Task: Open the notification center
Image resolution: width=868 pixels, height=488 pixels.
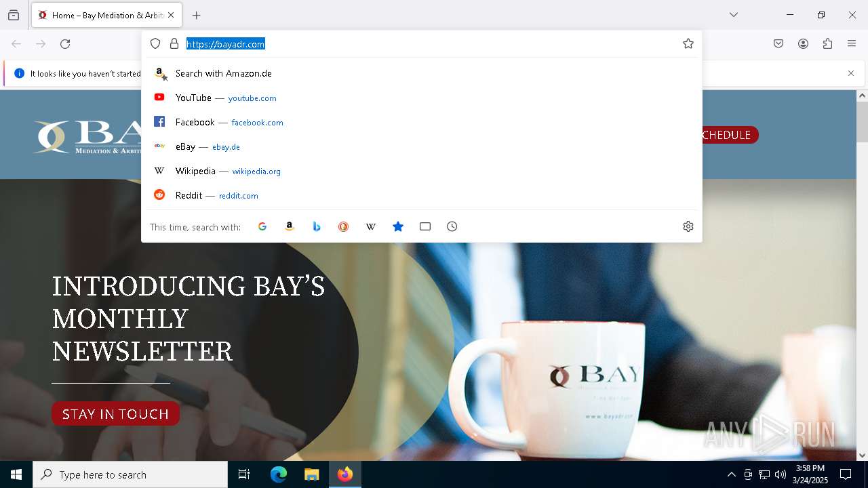Action: click(x=846, y=474)
